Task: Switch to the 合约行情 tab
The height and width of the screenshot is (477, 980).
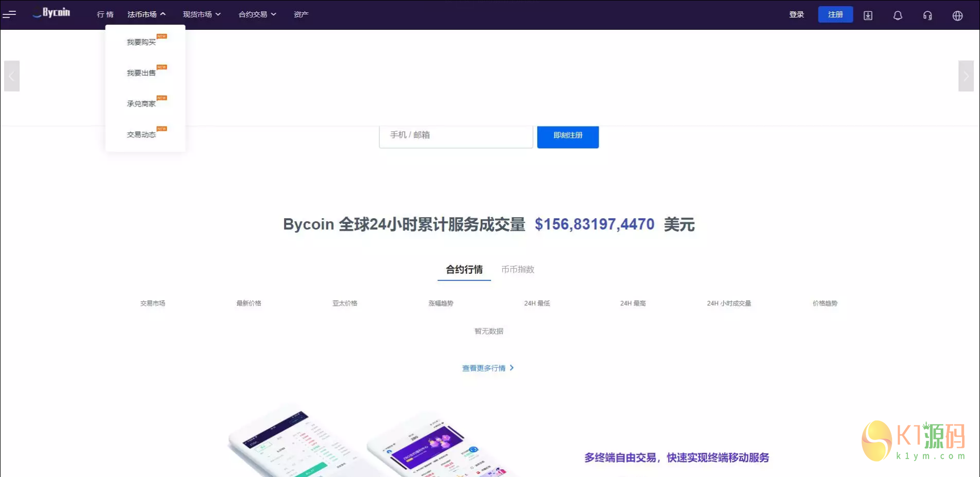Action: click(464, 270)
